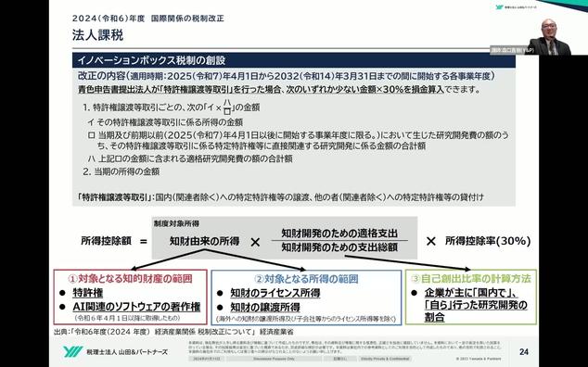Click line イ その特許権譲渡等取引に係る所得の金額
The height and width of the screenshot is (367, 588).
(165, 122)
